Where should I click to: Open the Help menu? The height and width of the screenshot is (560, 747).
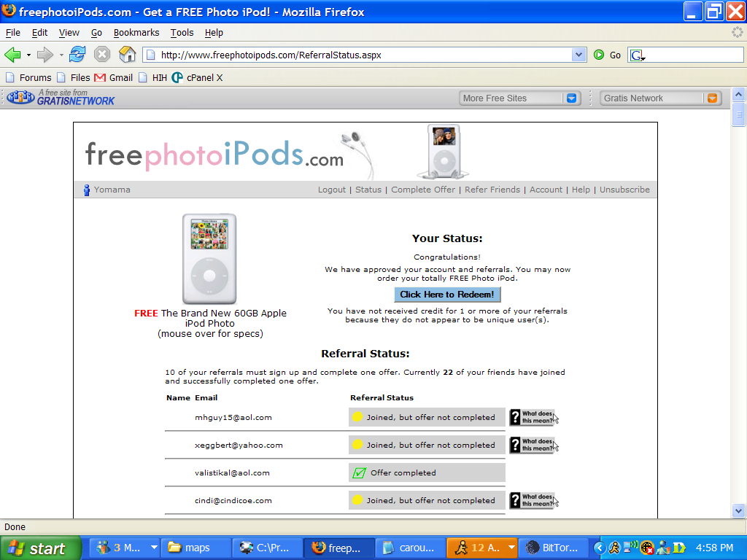(x=214, y=32)
